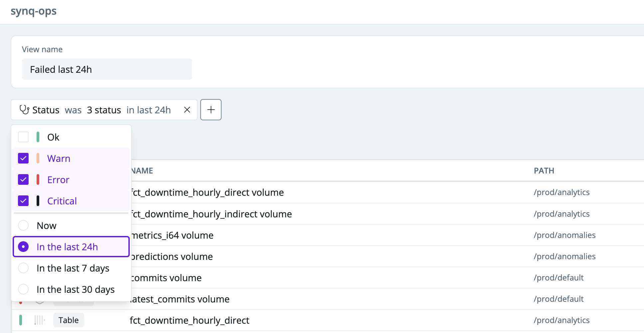Click the bar-chart volume icon beside the Table badge
This screenshot has width=644, height=333.
coord(40,320)
